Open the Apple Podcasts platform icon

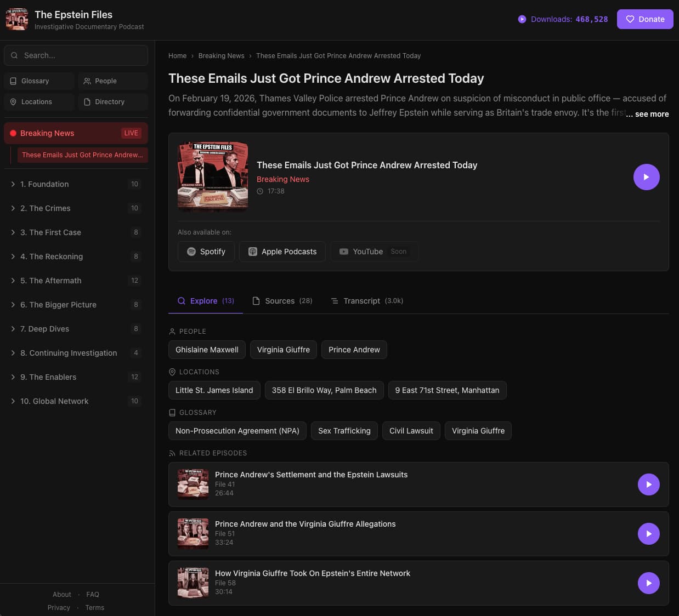(x=252, y=251)
